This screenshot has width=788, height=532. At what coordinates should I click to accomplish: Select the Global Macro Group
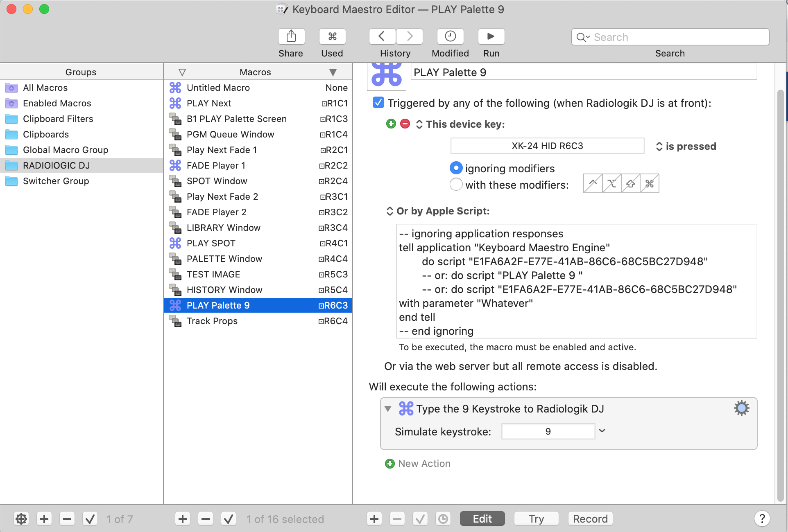(82, 150)
